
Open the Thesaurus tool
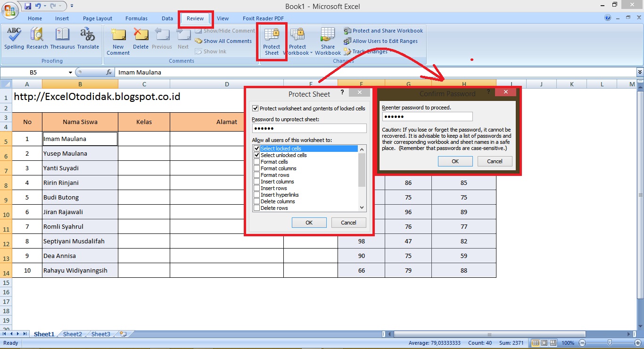[62, 39]
